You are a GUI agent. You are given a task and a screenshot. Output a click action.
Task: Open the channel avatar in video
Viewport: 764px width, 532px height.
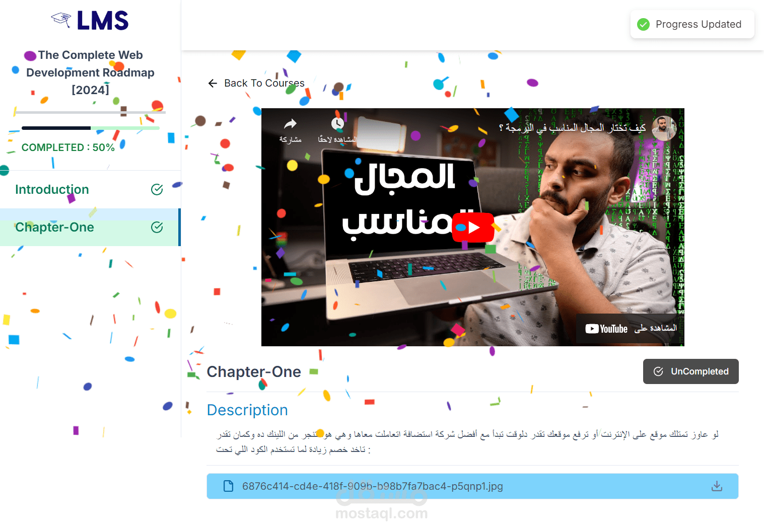pos(664,128)
